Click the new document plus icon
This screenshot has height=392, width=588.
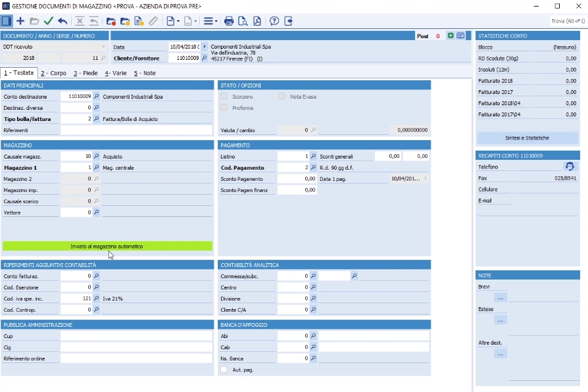(20, 21)
